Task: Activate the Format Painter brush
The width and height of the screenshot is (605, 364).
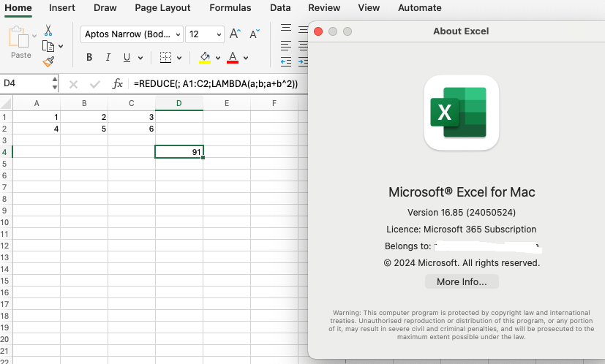Action: [48, 61]
